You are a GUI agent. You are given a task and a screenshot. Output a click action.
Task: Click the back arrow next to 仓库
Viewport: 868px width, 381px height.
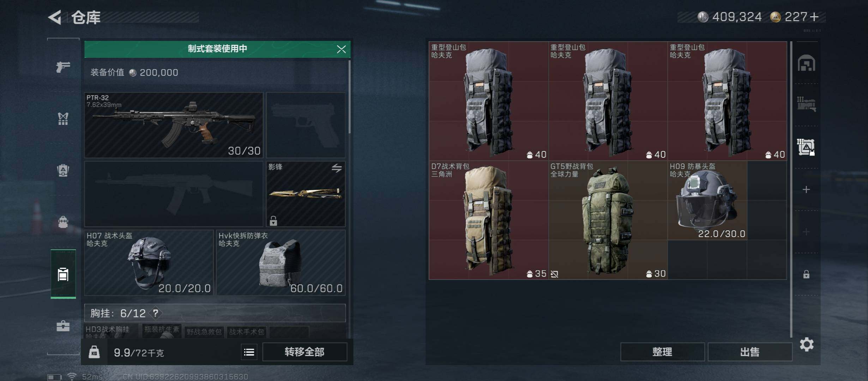coord(55,17)
